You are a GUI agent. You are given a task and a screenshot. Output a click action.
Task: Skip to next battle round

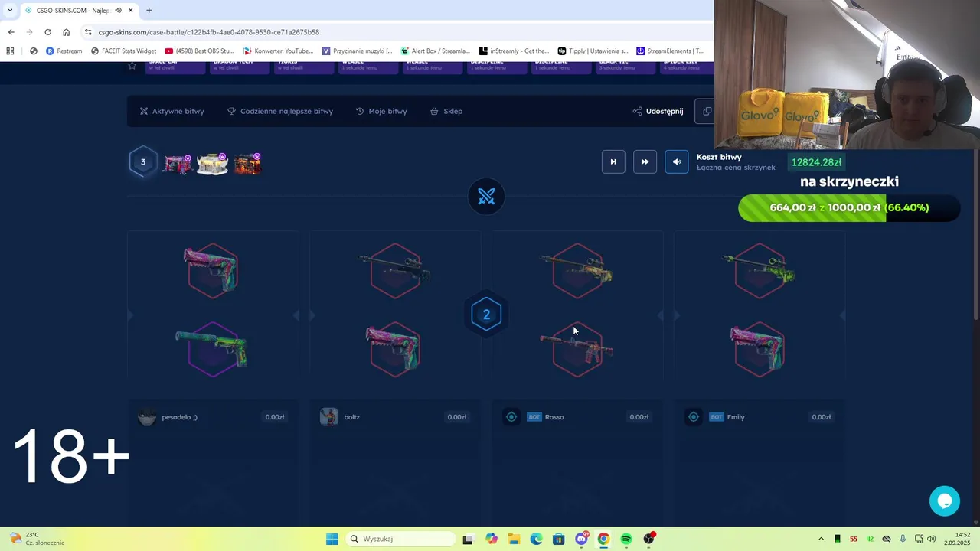click(x=612, y=161)
